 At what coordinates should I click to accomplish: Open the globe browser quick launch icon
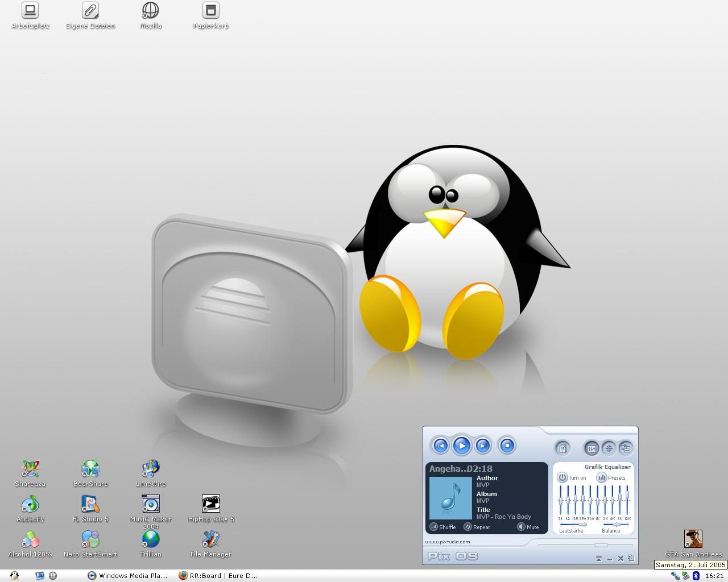[x=53, y=576]
